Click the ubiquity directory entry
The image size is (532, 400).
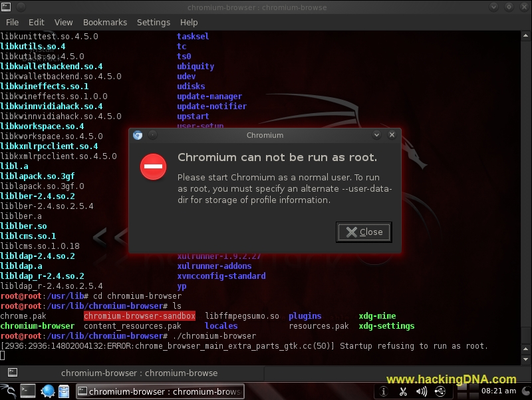(x=196, y=66)
